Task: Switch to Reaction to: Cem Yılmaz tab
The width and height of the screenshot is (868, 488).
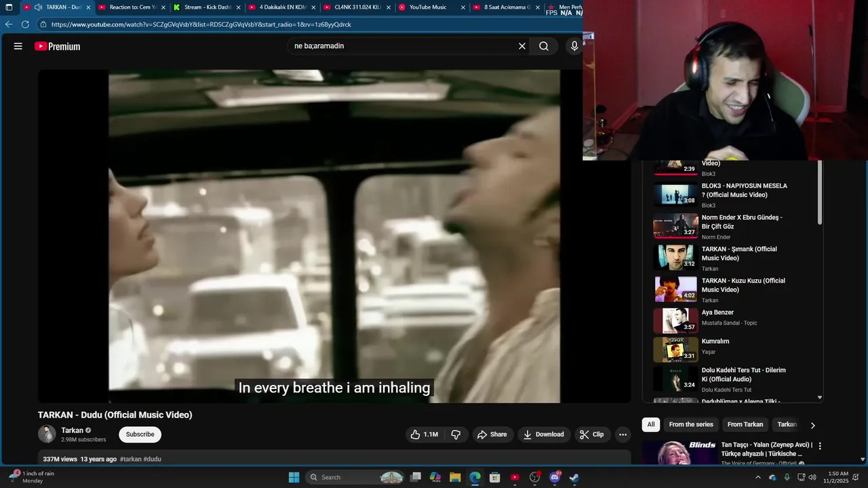Action: [133, 7]
